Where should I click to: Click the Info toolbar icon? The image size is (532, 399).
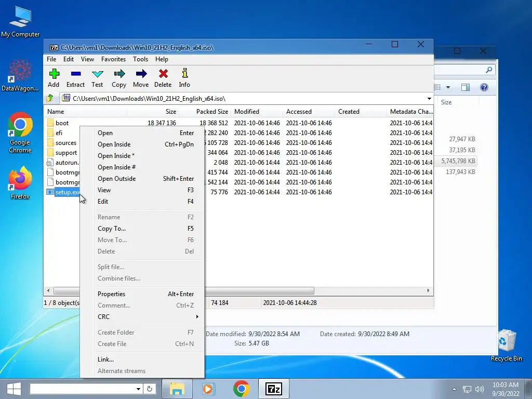click(x=184, y=73)
